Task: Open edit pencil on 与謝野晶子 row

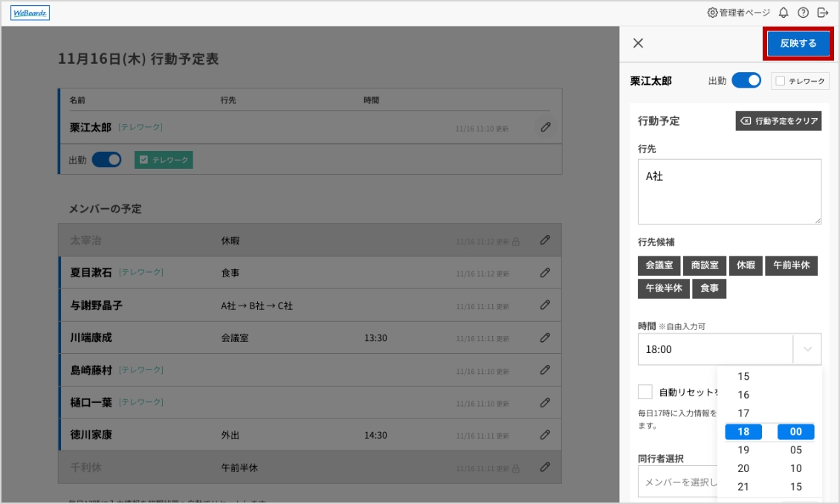Action: pyautogui.click(x=545, y=305)
